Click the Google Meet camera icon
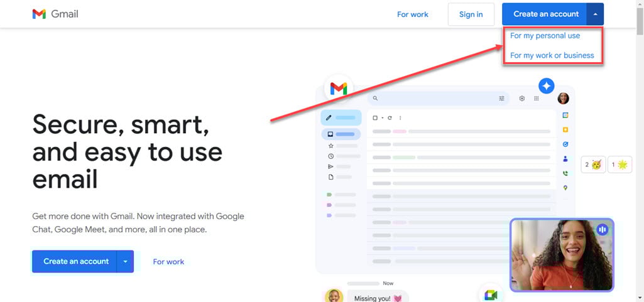The width and height of the screenshot is (644, 302). (x=491, y=295)
